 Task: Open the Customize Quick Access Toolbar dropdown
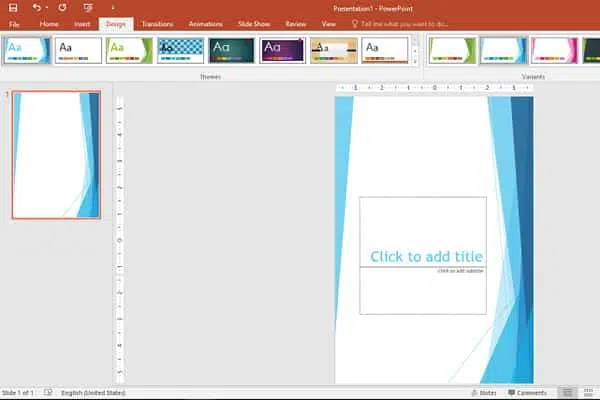click(113, 7)
